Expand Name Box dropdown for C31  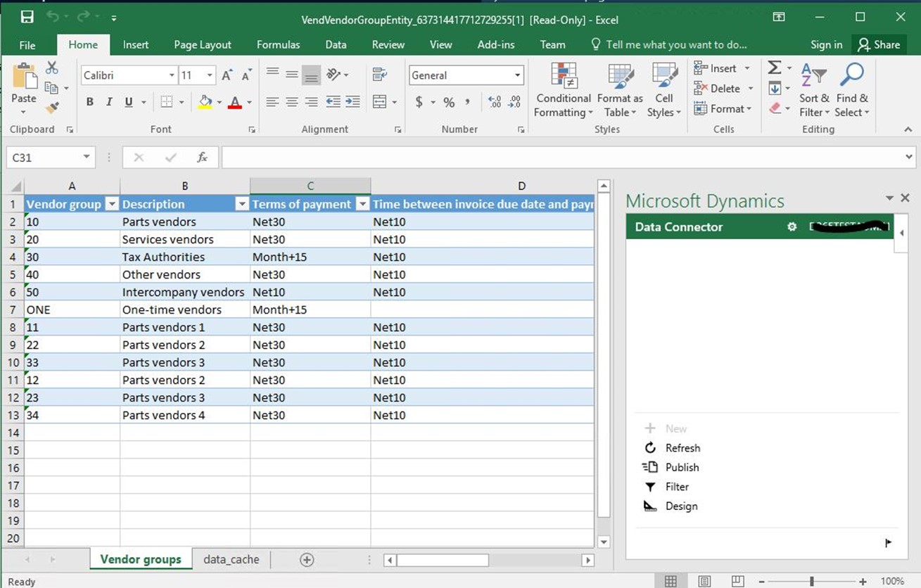point(87,157)
